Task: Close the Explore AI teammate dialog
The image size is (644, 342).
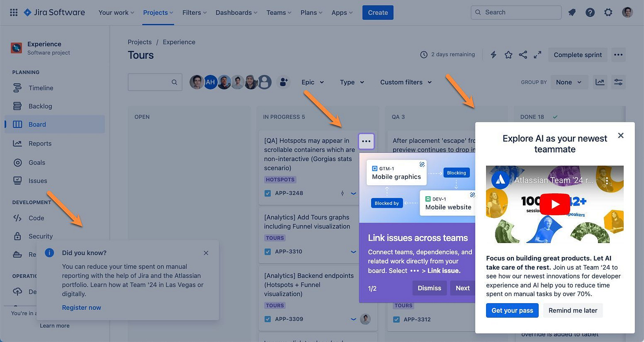Action: 621,135
